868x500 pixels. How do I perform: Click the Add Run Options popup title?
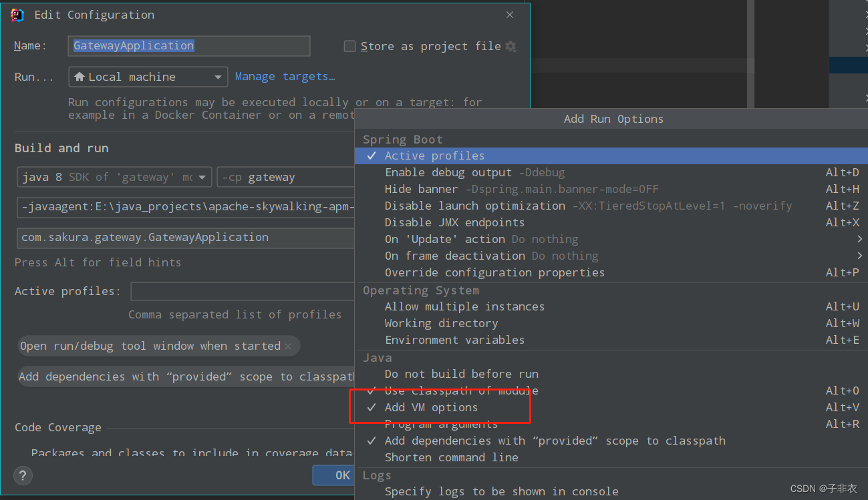(x=613, y=119)
